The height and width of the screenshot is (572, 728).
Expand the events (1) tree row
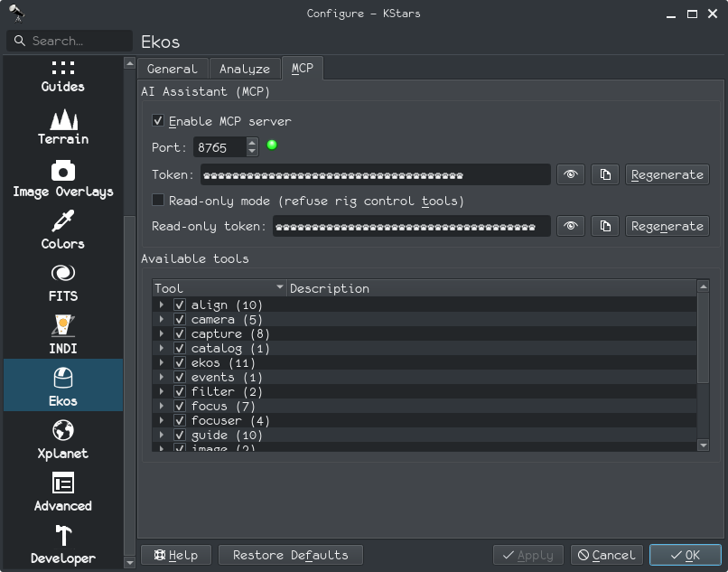pos(162,377)
